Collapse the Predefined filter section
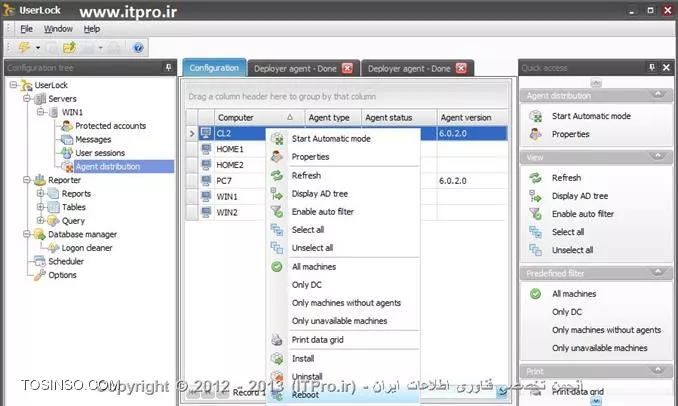 click(x=658, y=272)
